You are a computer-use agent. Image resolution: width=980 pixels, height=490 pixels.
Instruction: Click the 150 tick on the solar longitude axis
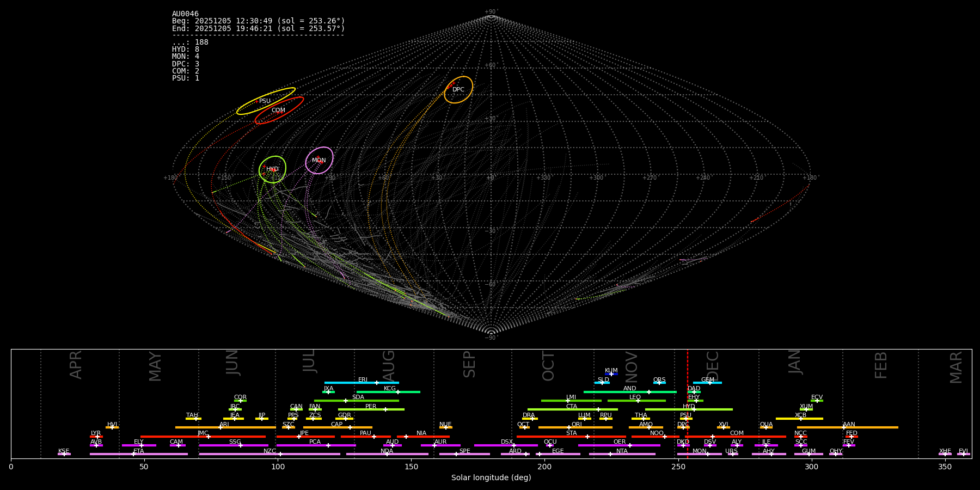coord(411,467)
